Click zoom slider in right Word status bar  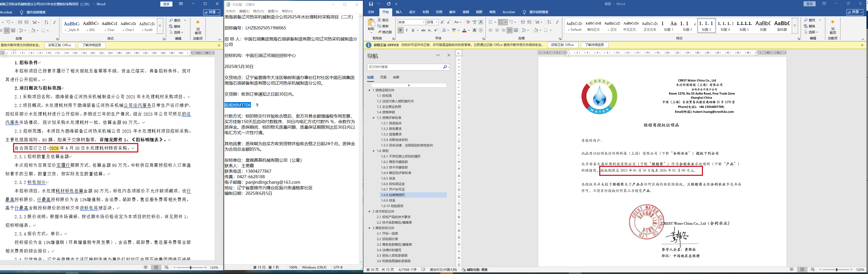pyautogui.click(x=836, y=270)
